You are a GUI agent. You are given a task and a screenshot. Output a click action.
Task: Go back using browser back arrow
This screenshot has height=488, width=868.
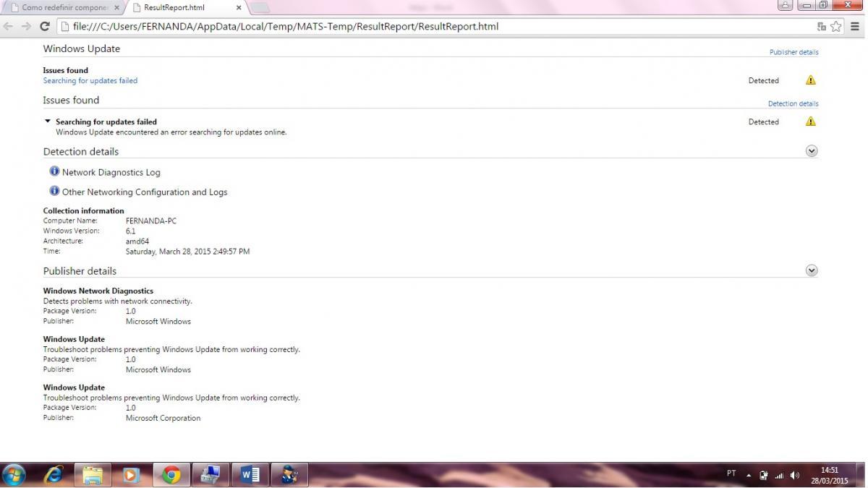coord(8,27)
